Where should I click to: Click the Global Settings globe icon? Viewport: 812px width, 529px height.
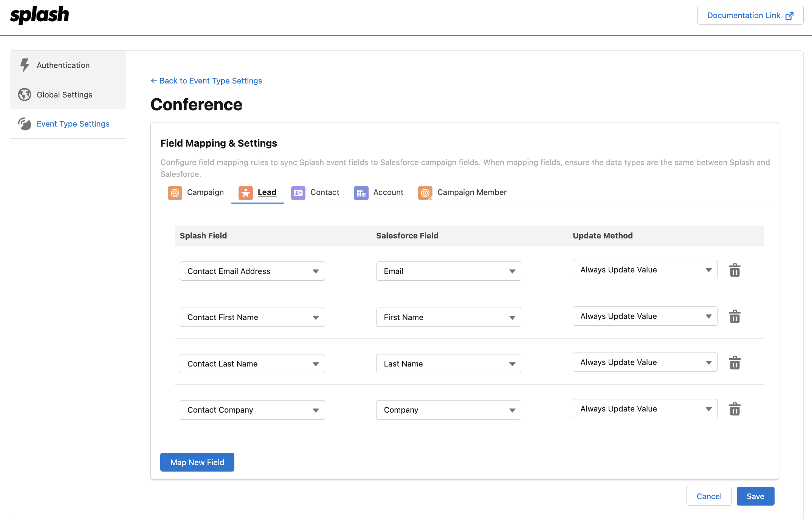click(x=25, y=94)
